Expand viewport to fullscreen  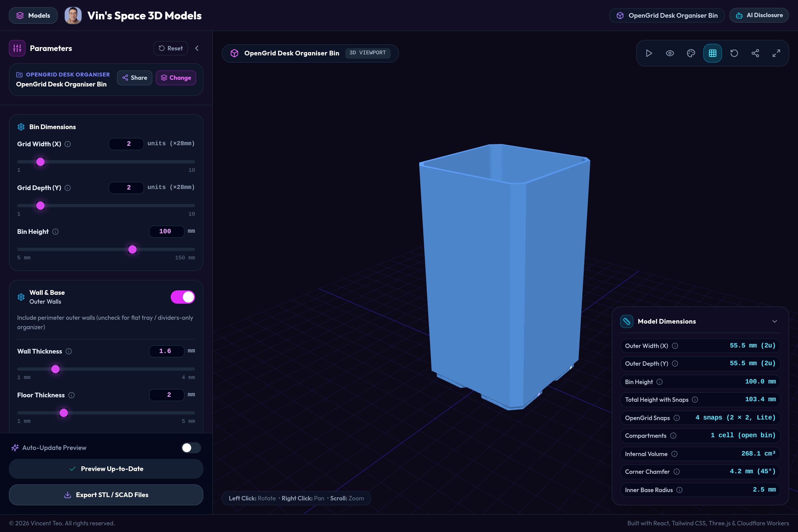pos(776,53)
